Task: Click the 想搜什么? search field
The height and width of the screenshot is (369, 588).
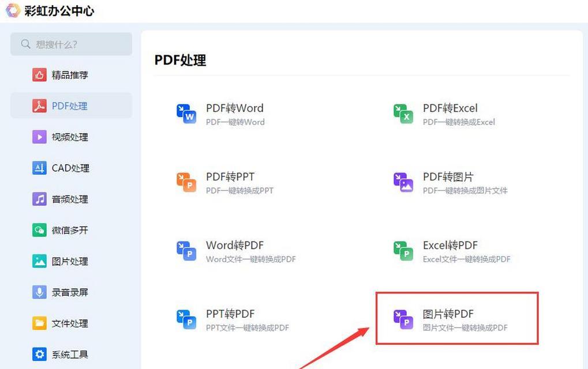Action: click(x=71, y=44)
